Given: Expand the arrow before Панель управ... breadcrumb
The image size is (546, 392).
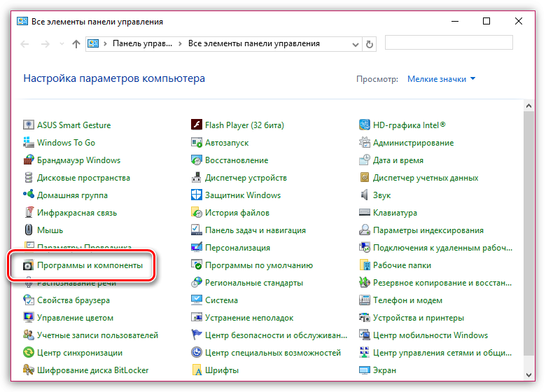Looking at the screenshot, I should [105, 44].
